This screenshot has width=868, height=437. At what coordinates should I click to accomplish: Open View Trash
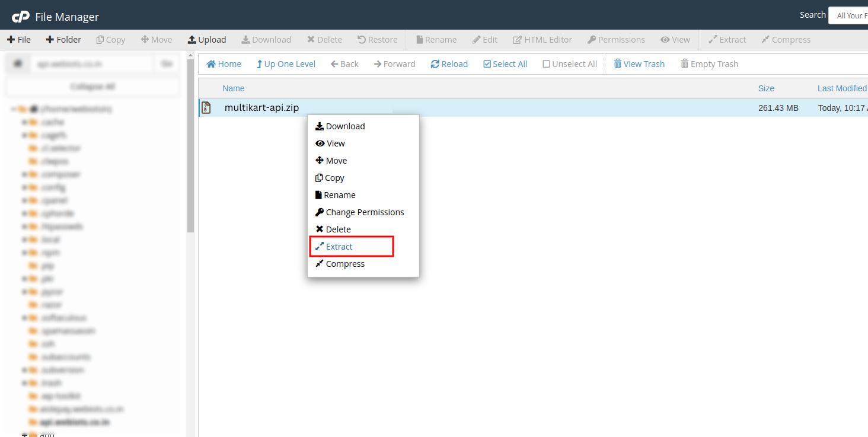point(639,64)
